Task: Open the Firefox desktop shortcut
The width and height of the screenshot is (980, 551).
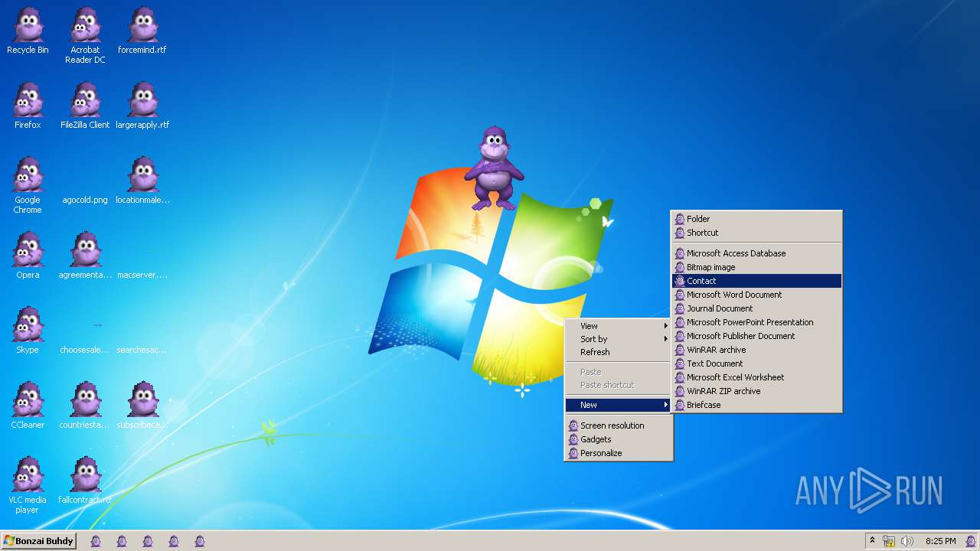Action: point(28,106)
